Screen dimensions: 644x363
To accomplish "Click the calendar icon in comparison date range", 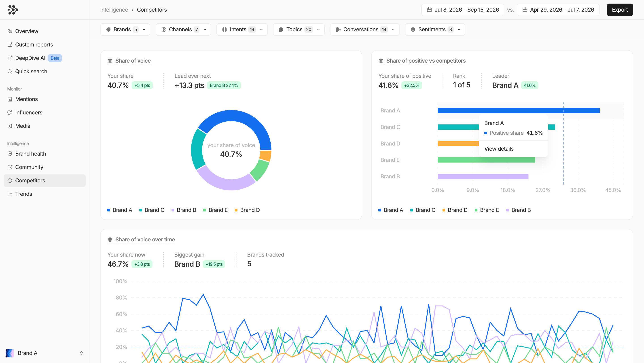I will pyautogui.click(x=525, y=10).
